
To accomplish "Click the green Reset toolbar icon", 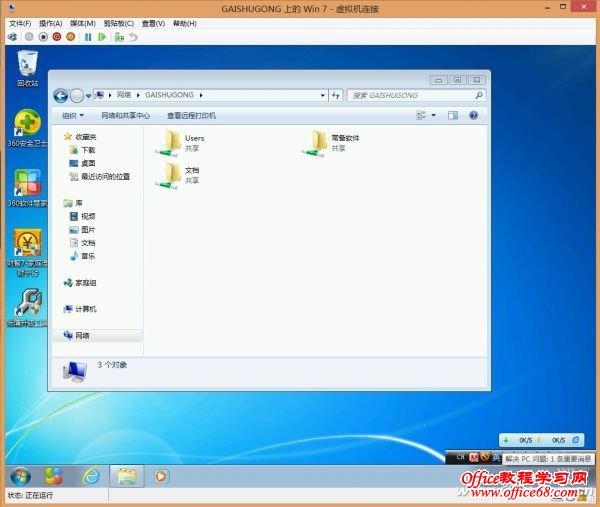I will (x=102, y=37).
